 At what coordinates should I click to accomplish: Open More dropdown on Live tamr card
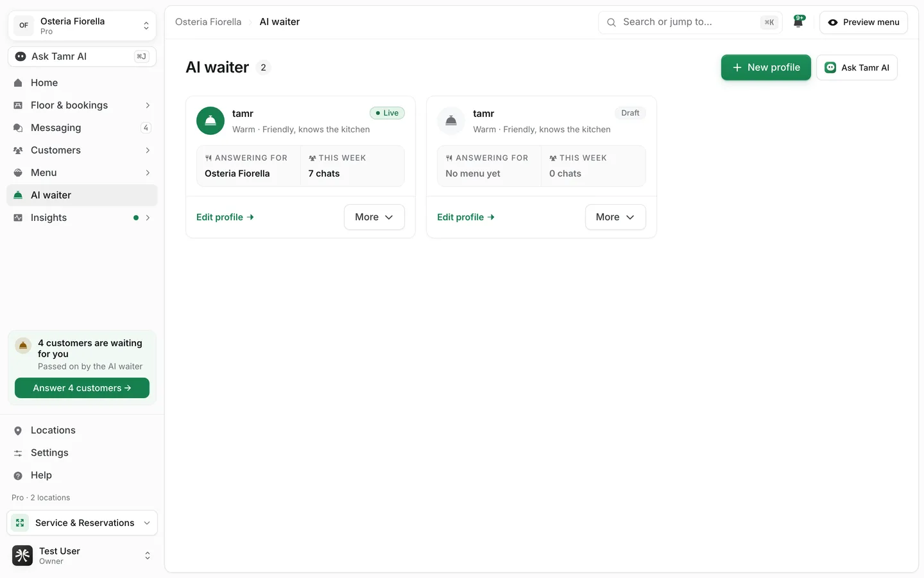click(374, 217)
